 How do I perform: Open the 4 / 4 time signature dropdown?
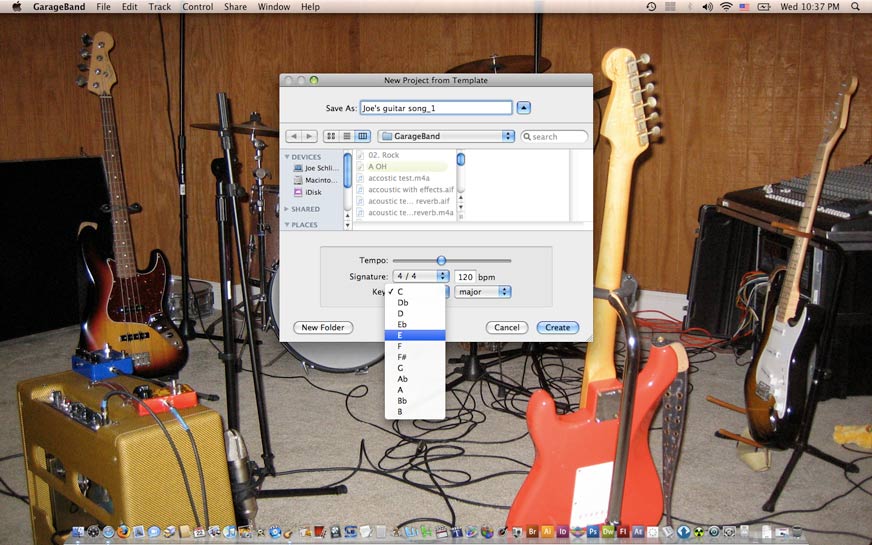[x=421, y=276]
